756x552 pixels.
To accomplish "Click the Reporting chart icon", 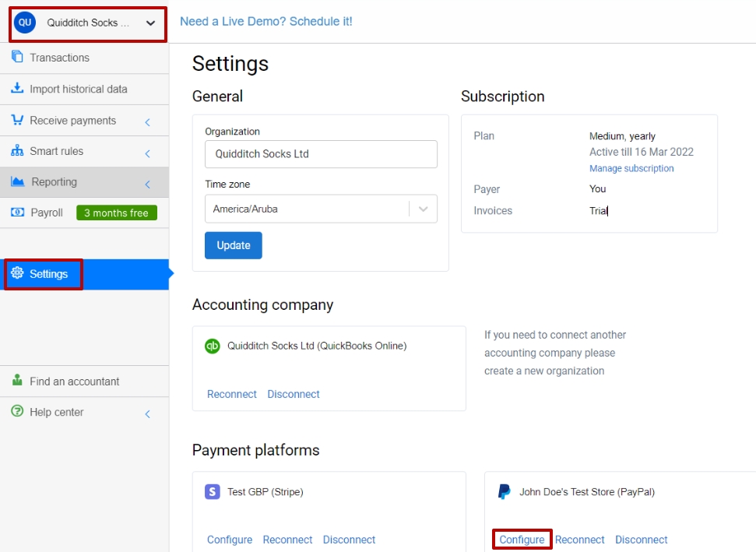I will (17, 181).
